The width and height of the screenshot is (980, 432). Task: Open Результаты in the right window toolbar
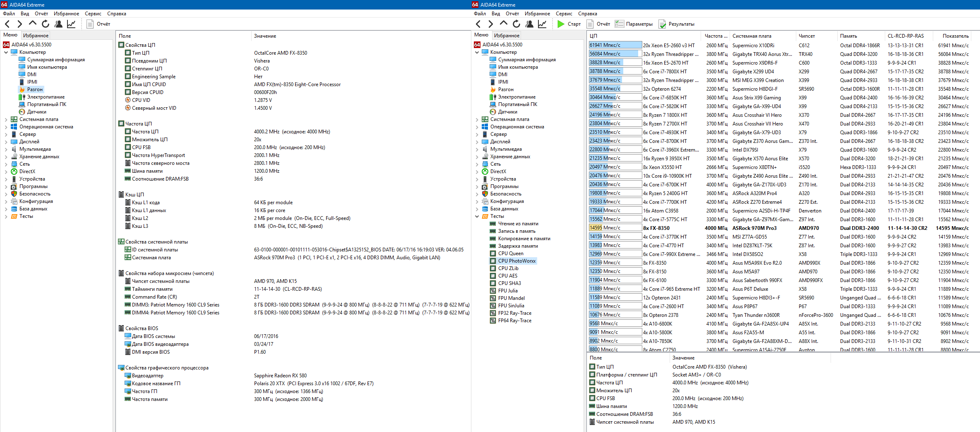(x=677, y=24)
